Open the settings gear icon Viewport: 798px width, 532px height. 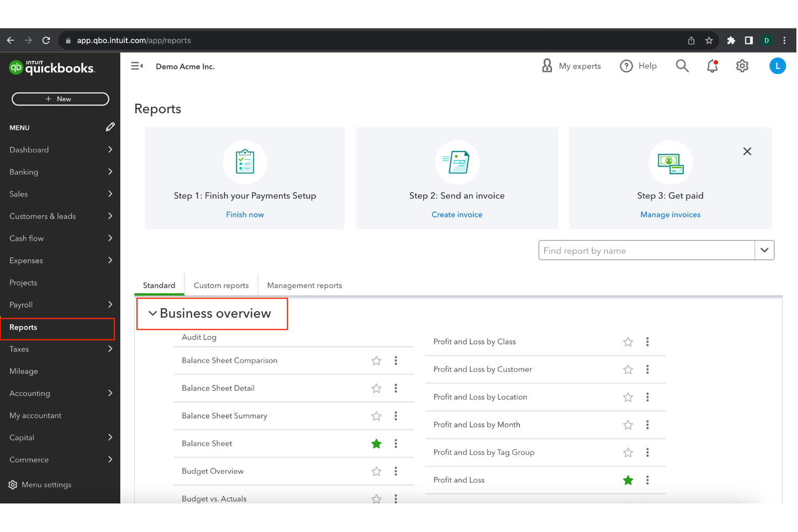(742, 66)
